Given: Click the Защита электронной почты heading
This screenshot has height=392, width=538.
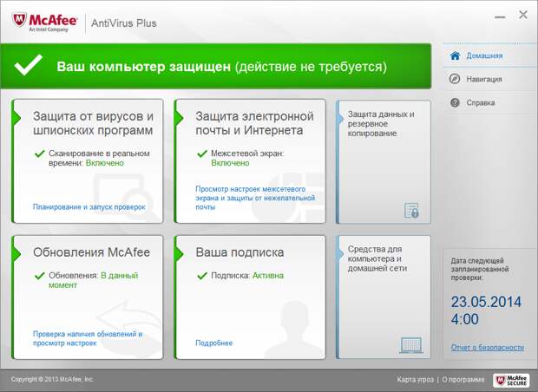Looking at the screenshot, I should [254, 123].
